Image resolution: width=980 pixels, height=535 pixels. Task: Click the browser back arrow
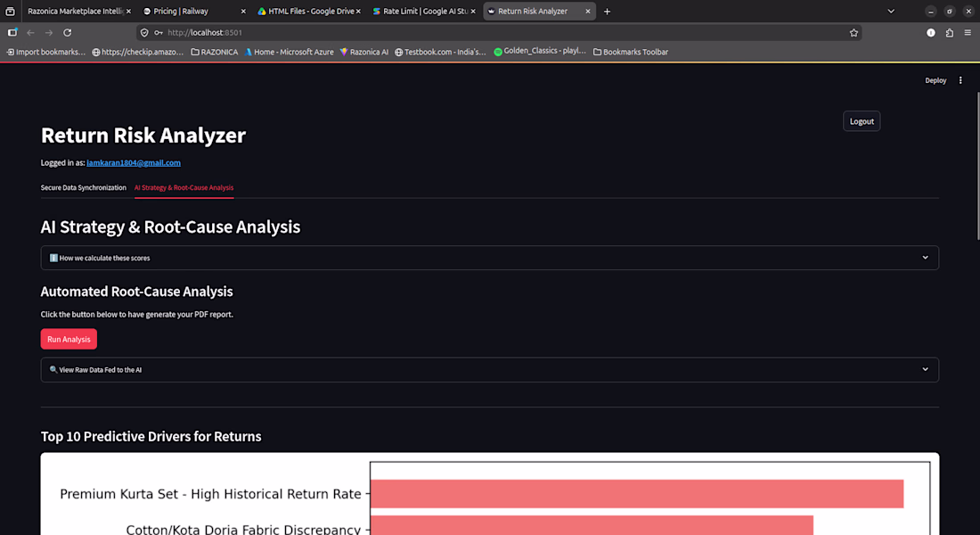[30, 32]
